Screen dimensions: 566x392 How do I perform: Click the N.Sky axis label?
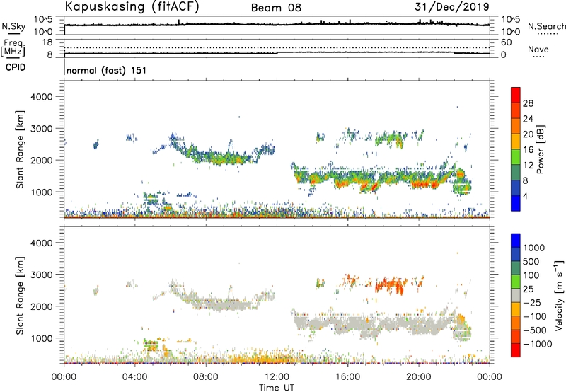pyautogui.click(x=13, y=26)
